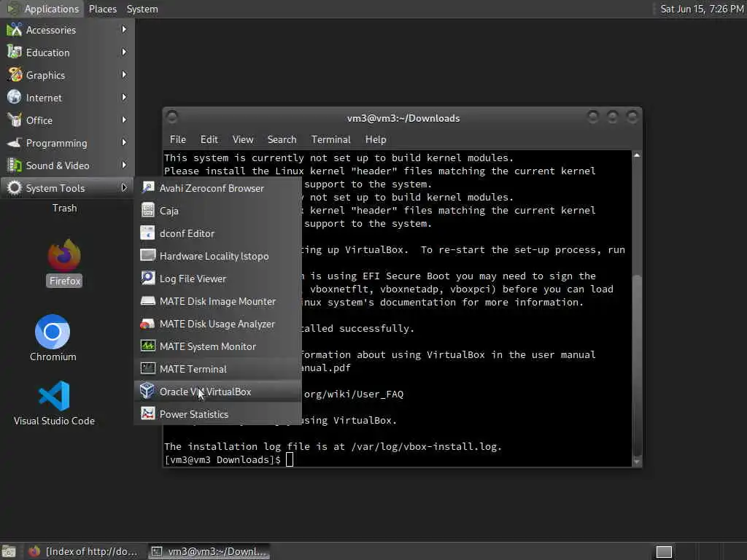
Task: Click the MATE Disk Usage Analyzer icon
Action: [147, 323]
